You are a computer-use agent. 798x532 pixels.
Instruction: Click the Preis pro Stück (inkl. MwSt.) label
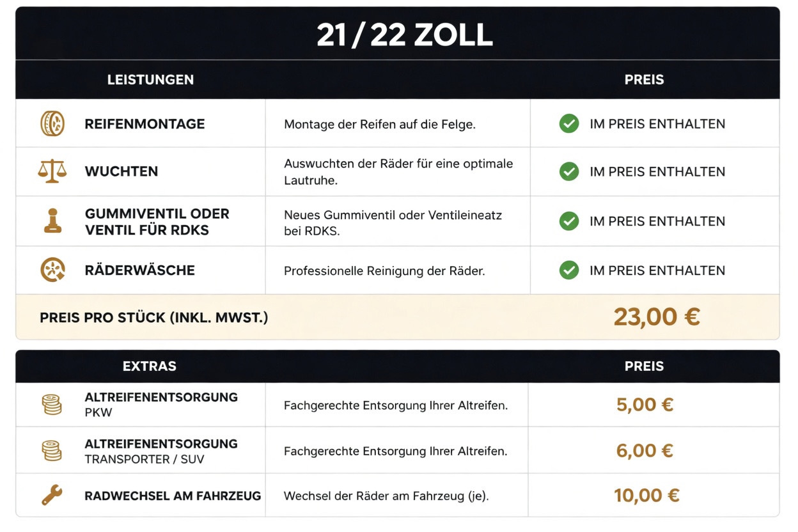tap(154, 317)
